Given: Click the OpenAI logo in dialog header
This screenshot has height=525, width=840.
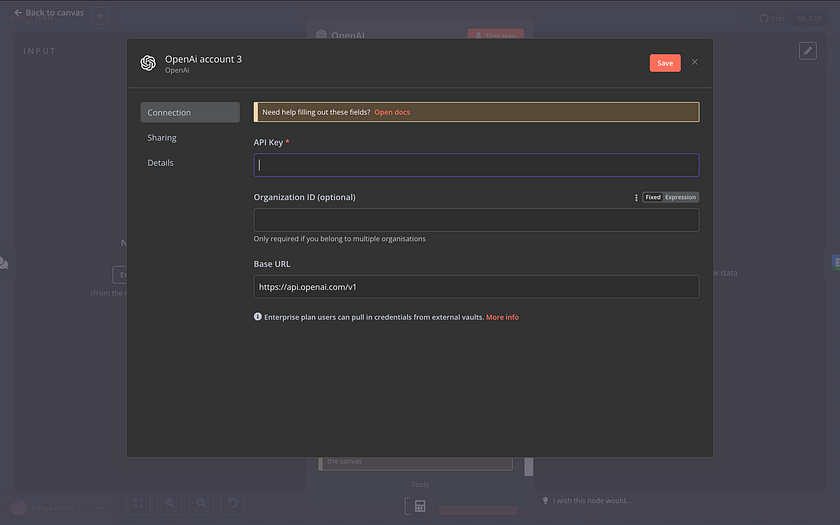Looking at the screenshot, I should tap(148, 63).
